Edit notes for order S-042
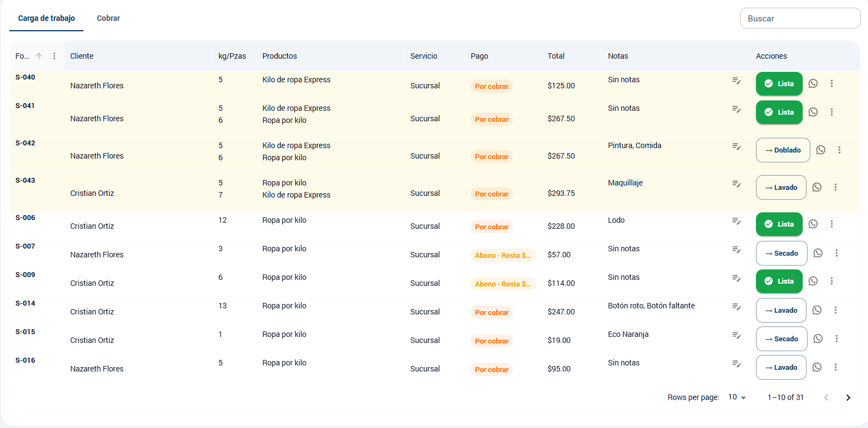The height and width of the screenshot is (428, 868). 736,147
